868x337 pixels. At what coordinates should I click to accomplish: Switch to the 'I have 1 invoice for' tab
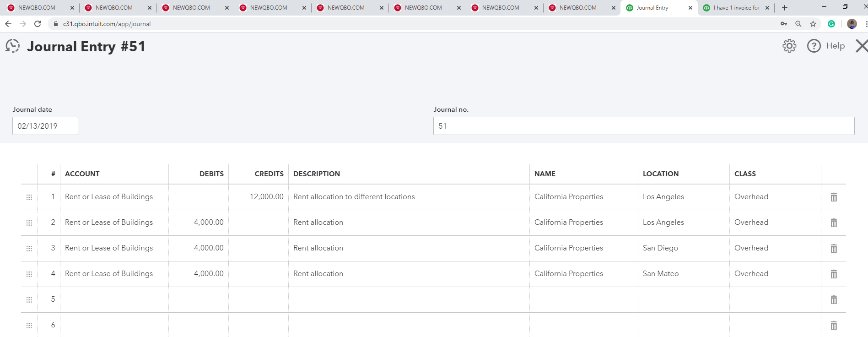tap(736, 8)
